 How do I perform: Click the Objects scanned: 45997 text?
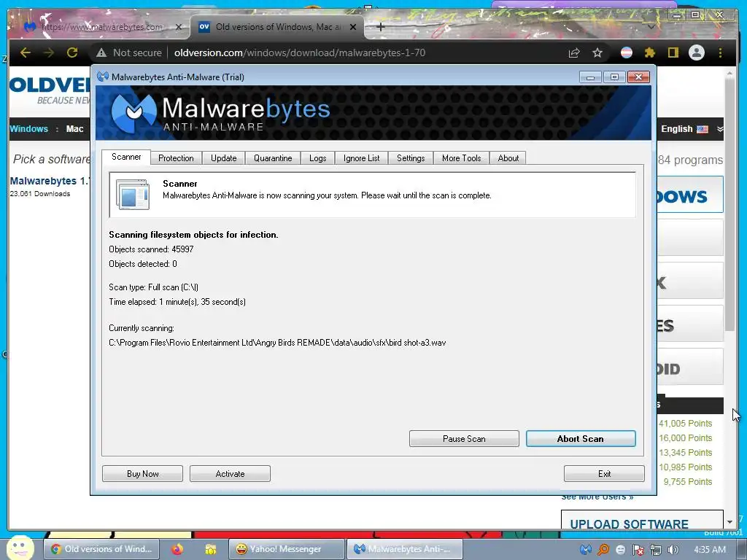(x=151, y=249)
